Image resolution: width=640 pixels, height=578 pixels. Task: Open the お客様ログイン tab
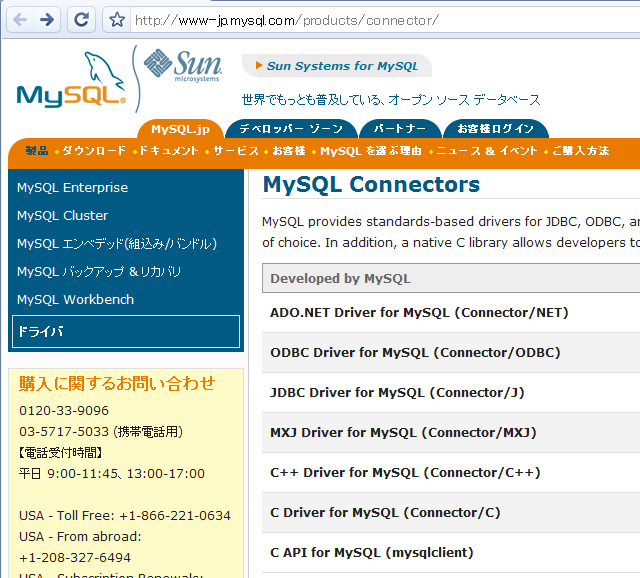pyautogui.click(x=496, y=129)
